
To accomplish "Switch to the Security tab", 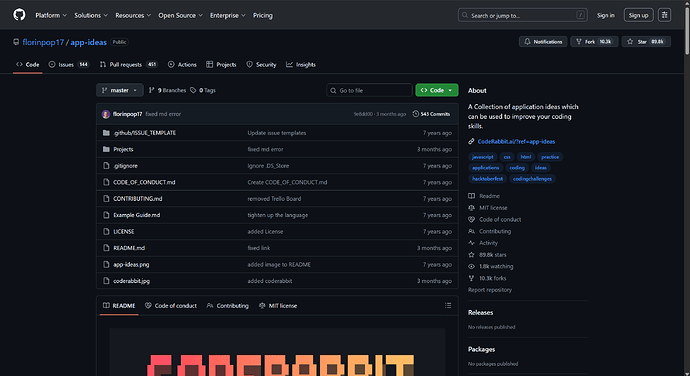I will tap(261, 65).
